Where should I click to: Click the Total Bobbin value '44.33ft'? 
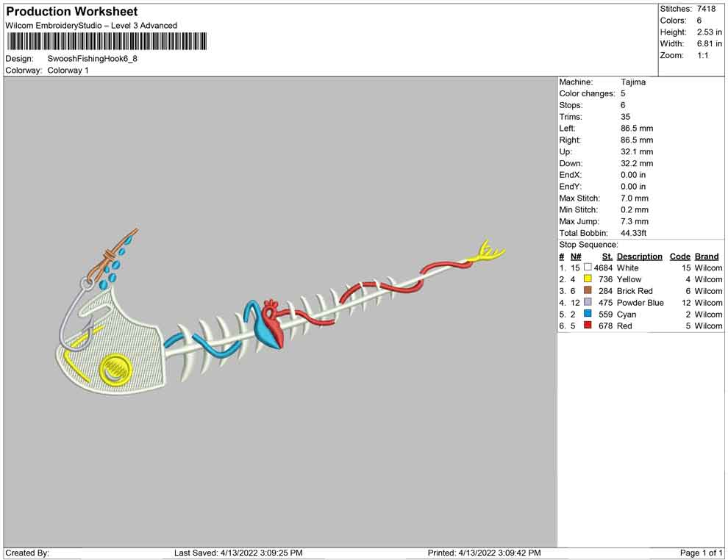tap(633, 233)
